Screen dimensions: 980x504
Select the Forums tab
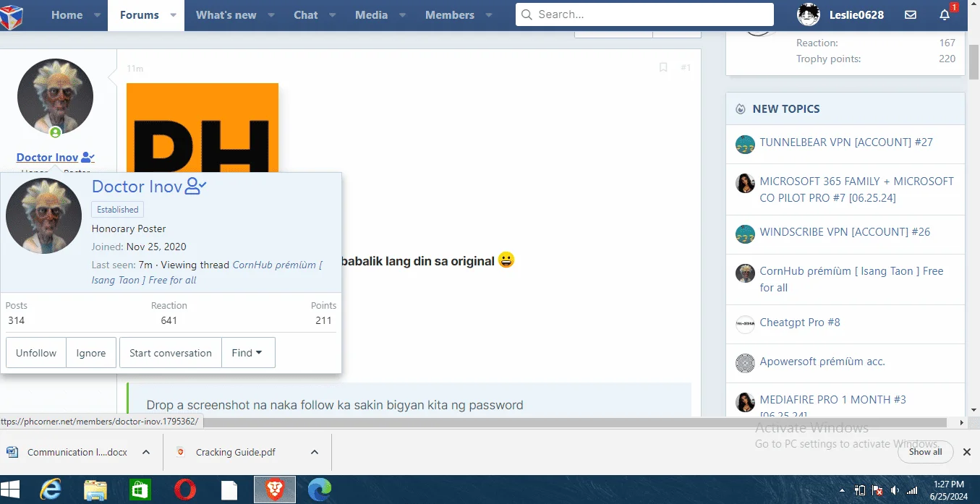click(140, 15)
